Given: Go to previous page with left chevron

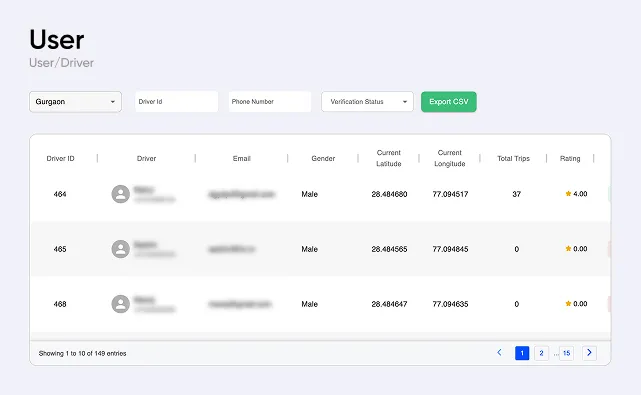Looking at the screenshot, I should (499, 352).
